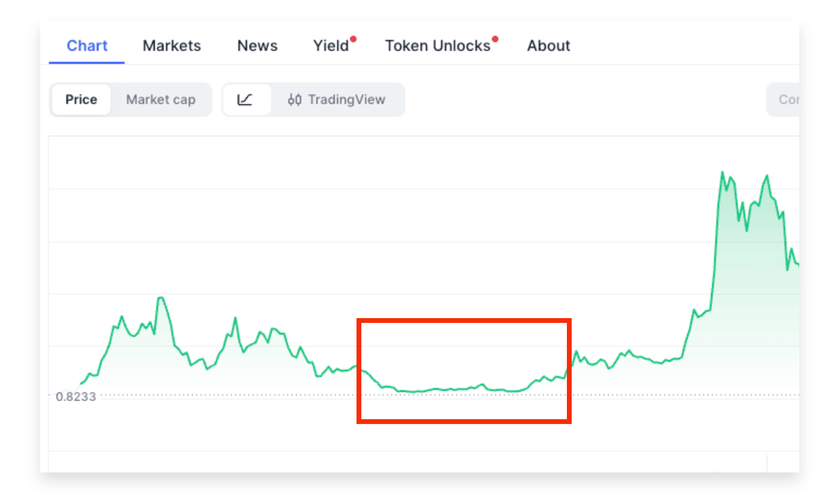Screen dimensions: 829x504
Task: Click the steep vertical rise in the price line
Action: 715,244
